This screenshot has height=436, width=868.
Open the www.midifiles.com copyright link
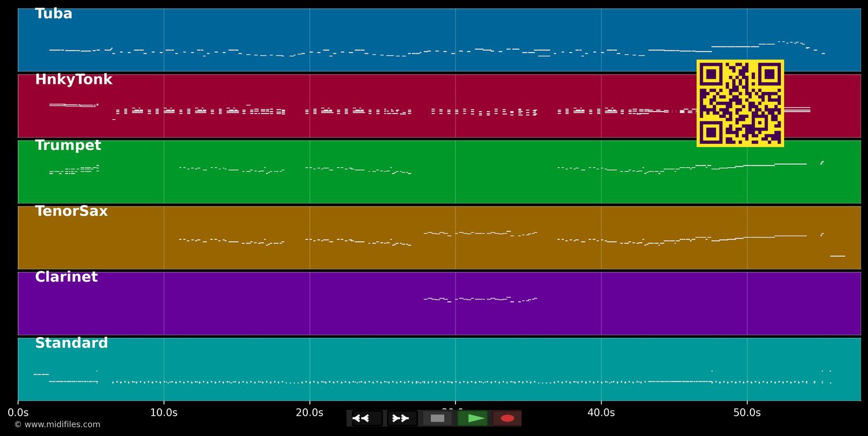pos(57,425)
